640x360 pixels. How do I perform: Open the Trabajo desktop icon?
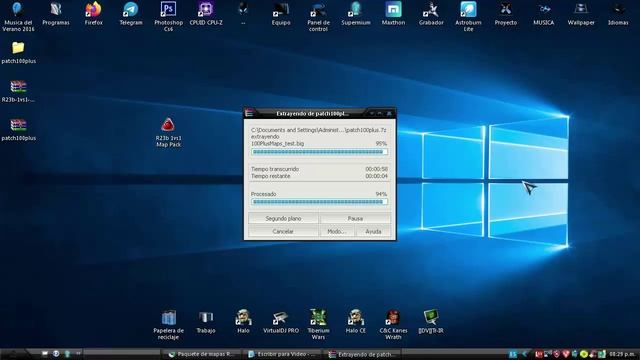(x=206, y=322)
